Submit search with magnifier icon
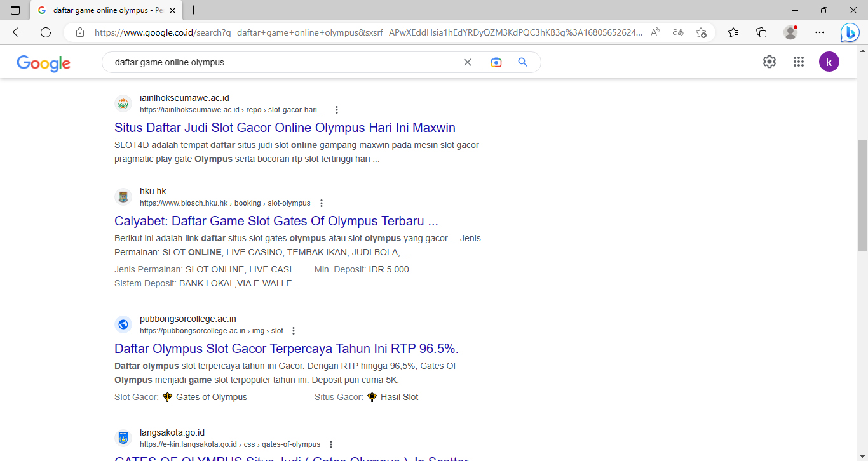Viewport: 868px width, 461px height. [x=523, y=62]
